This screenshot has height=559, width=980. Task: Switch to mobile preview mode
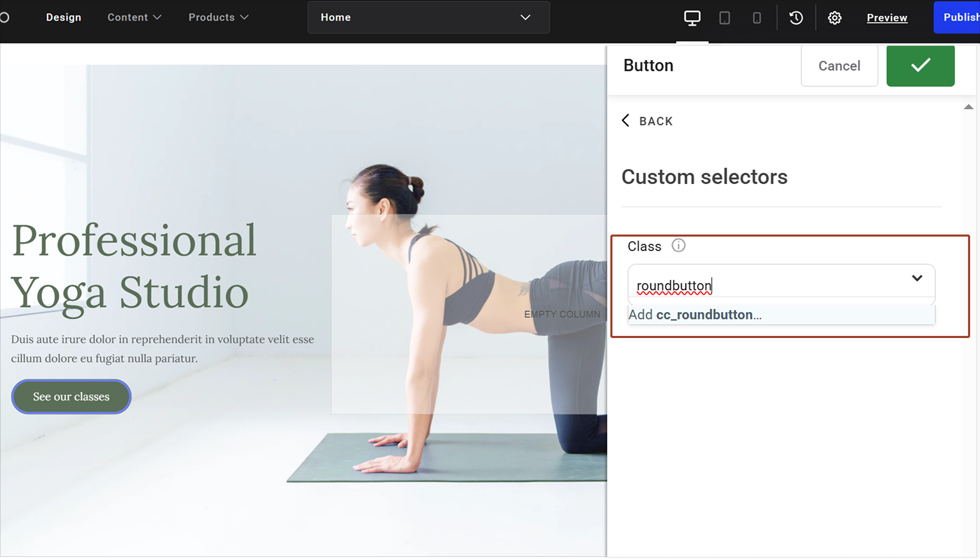tap(757, 17)
